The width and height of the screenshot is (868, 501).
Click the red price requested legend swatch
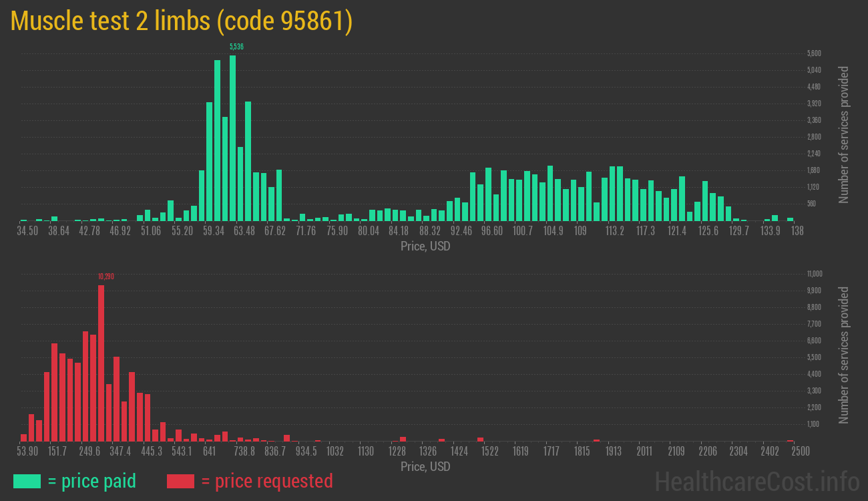pos(180,481)
